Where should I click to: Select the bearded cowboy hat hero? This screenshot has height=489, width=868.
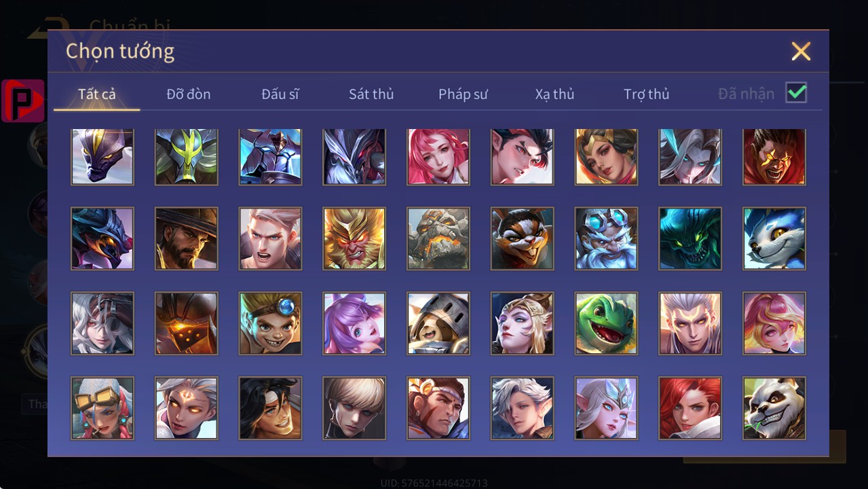(x=187, y=238)
